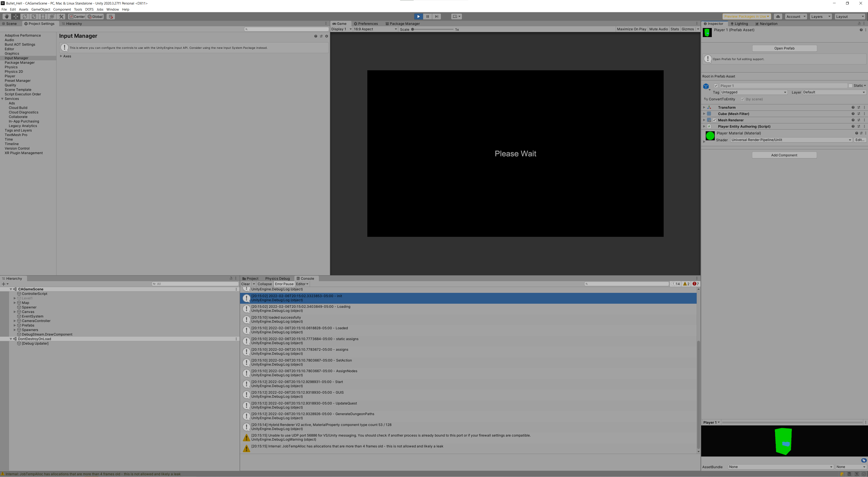Click the Add Component button

pos(784,155)
